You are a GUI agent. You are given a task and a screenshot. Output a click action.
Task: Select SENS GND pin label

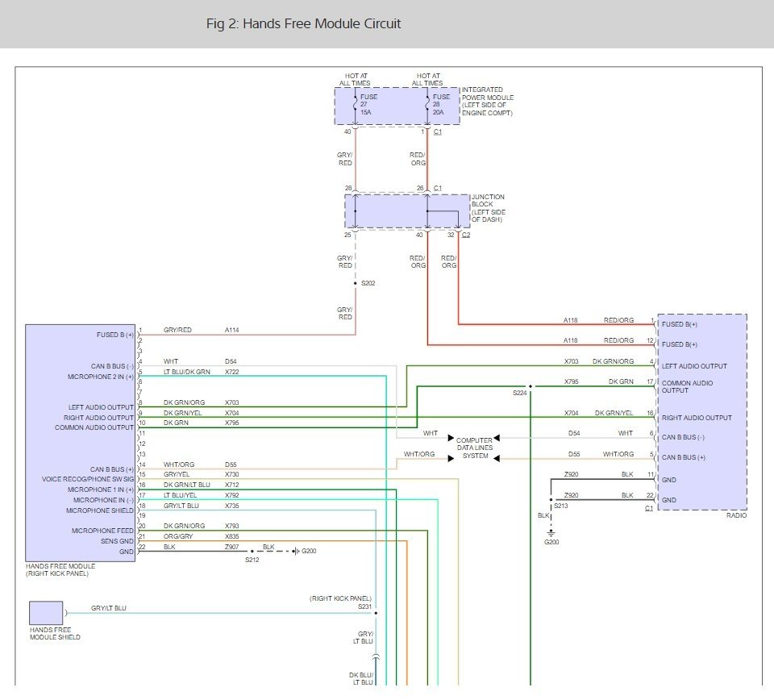coord(117,541)
